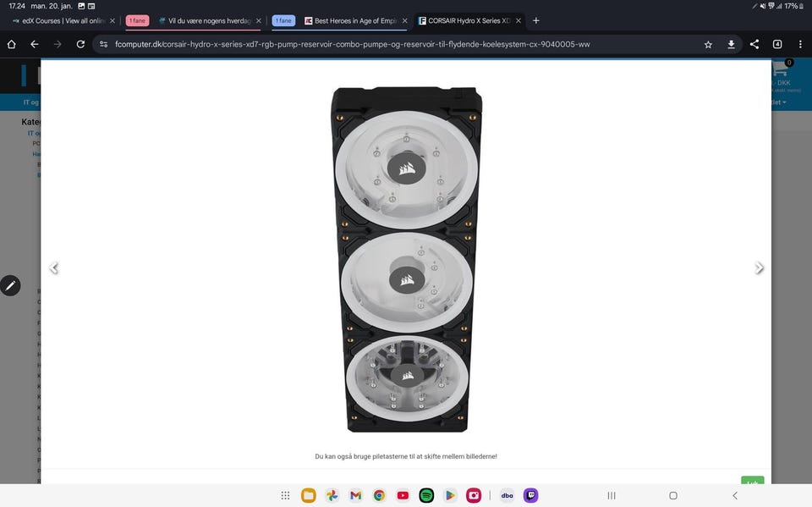Go to Chrome home page icon
The width and height of the screenshot is (812, 507).
pyautogui.click(x=11, y=44)
